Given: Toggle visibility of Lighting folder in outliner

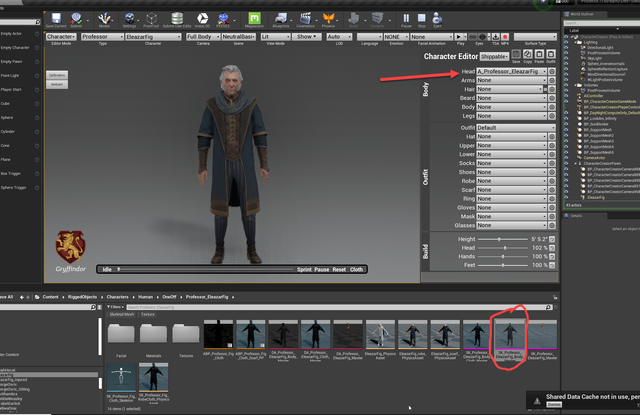Looking at the screenshot, I should coord(566,42).
